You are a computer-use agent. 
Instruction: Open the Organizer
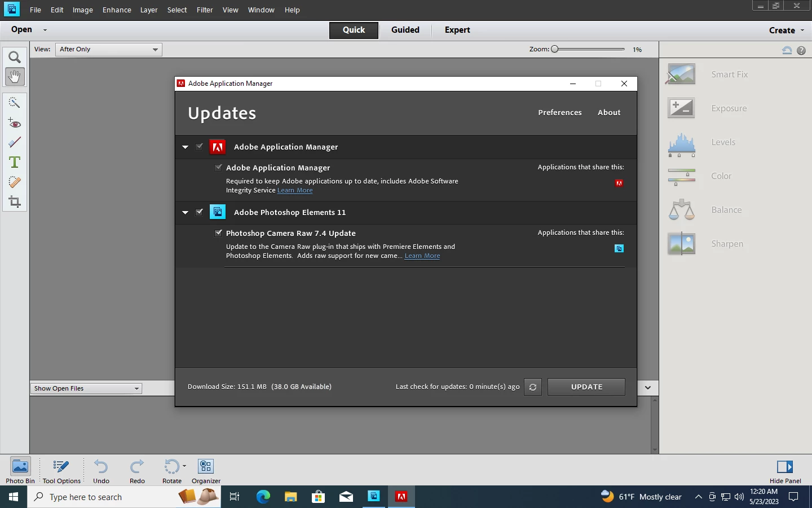pyautogui.click(x=206, y=470)
